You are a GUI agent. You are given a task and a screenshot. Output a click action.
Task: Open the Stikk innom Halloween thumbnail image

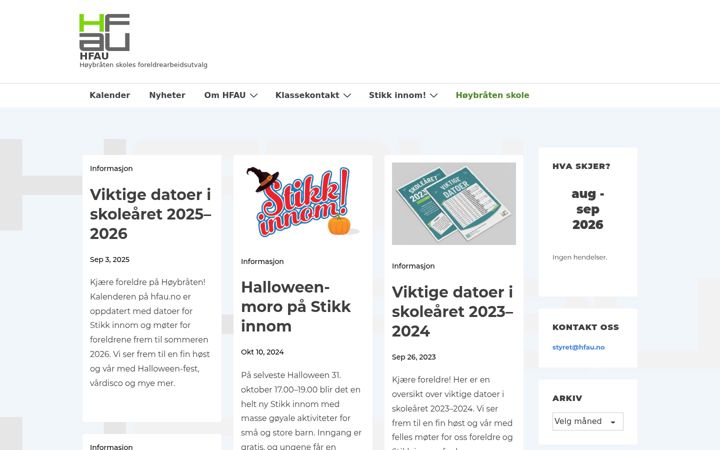[x=303, y=201]
